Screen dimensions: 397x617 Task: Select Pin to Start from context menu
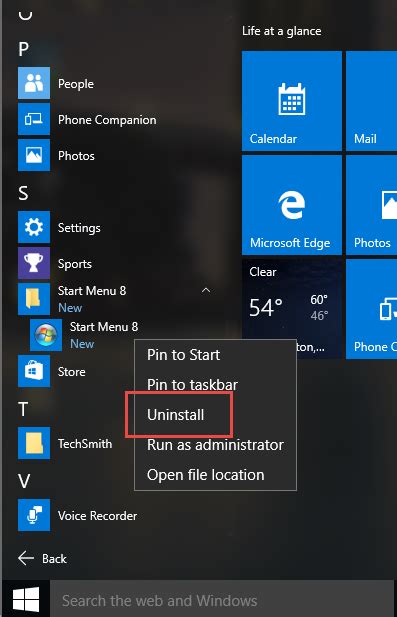[x=215, y=355]
